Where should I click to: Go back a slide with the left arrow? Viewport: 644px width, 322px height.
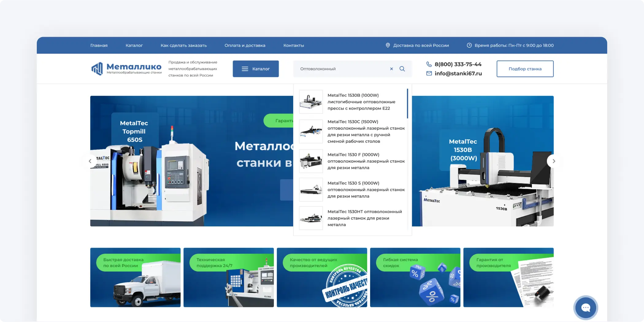coord(90,161)
